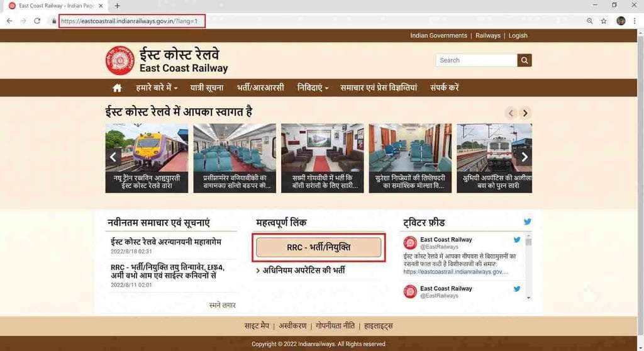Click the East Coast Railway English title
Screen dimensions: 644x351
pos(184,68)
